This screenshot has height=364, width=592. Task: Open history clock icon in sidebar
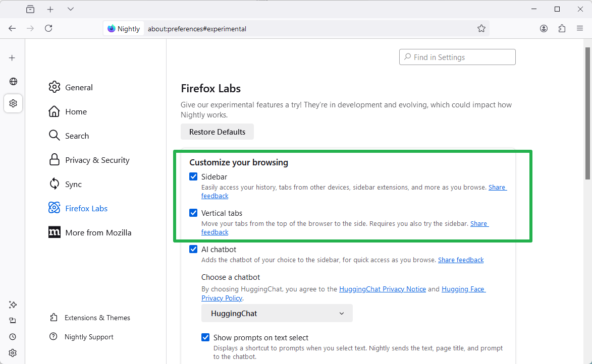[13, 337]
